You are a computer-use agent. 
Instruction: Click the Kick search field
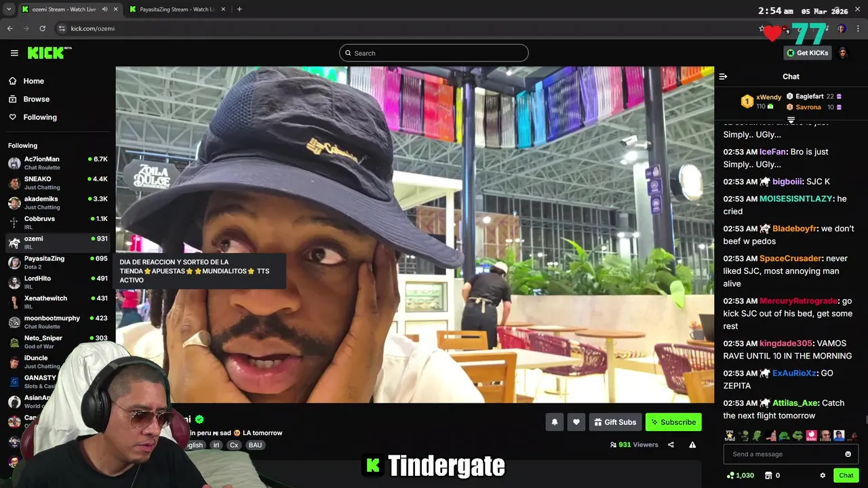[434, 53]
